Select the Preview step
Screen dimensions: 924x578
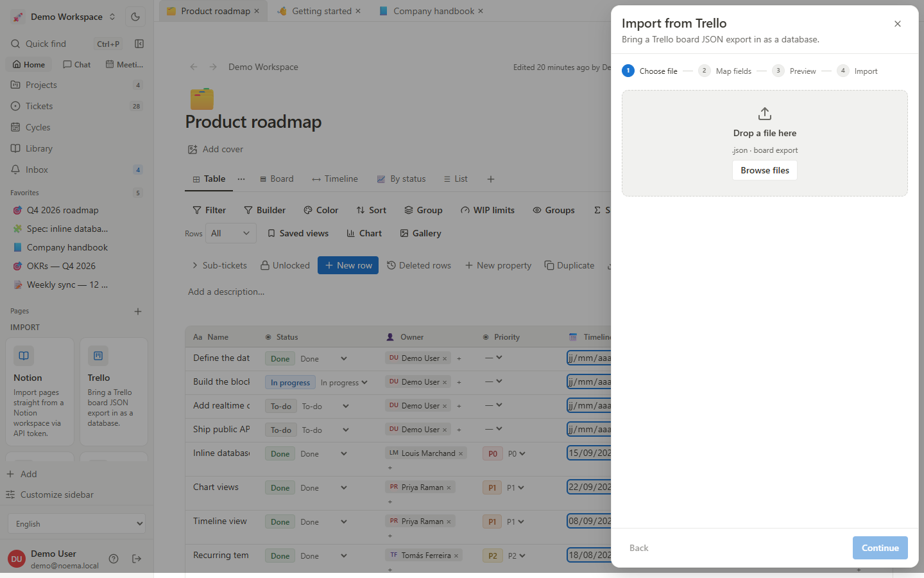pyautogui.click(x=794, y=71)
